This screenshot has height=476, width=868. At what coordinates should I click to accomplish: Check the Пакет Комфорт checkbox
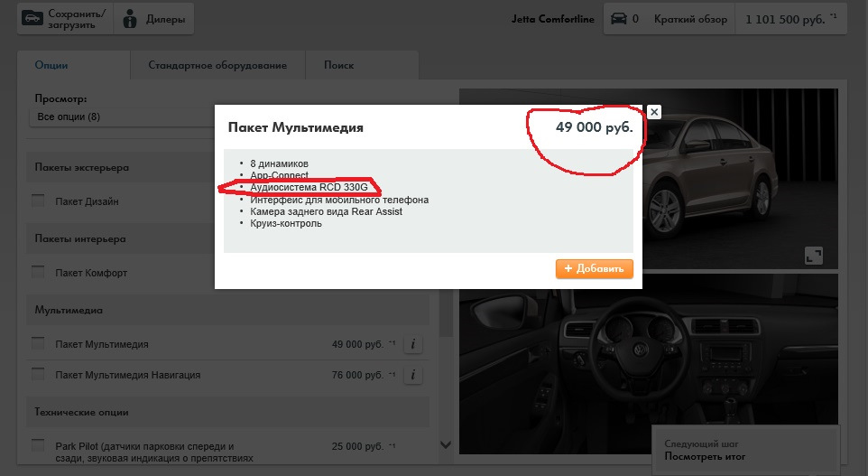click(38, 272)
